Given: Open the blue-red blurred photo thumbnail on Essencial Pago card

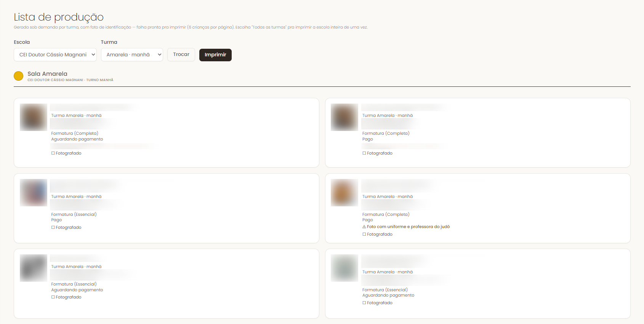Looking at the screenshot, I should click(34, 193).
